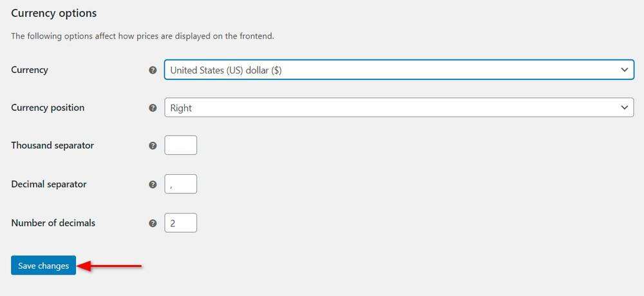Focus the Number of decimals field

pyautogui.click(x=180, y=223)
